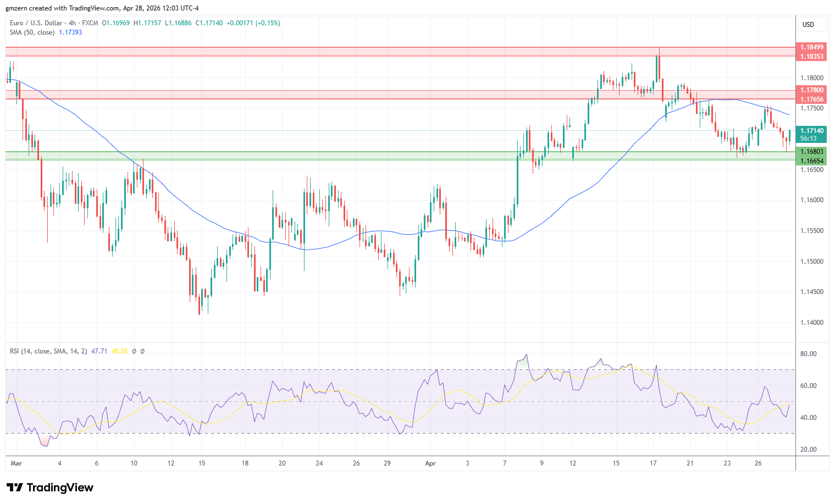Click the SMA value 1.17393
This screenshot has height=504, width=835.
[x=70, y=32]
